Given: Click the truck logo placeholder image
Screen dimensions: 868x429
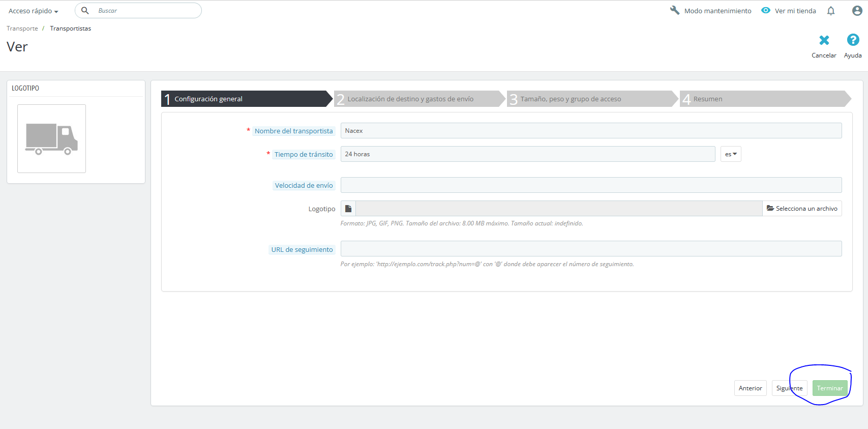Looking at the screenshot, I should 51,138.
